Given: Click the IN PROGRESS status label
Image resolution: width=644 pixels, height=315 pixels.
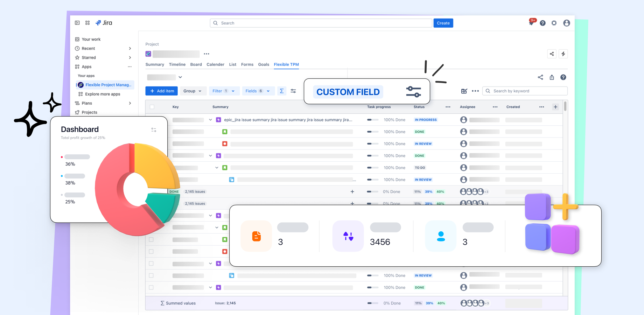Looking at the screenshot, I should click(x=426, y=120).
